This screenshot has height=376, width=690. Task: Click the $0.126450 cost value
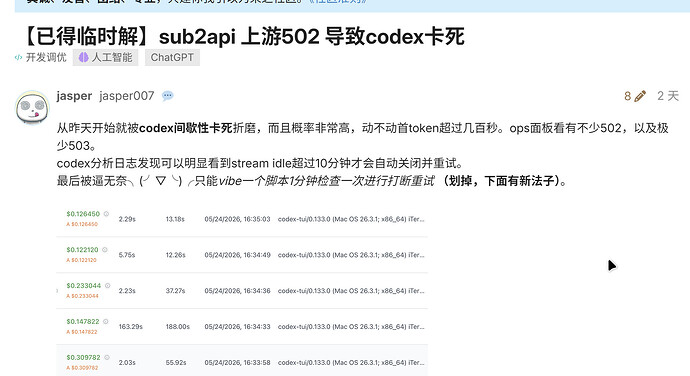coord(83,214)
